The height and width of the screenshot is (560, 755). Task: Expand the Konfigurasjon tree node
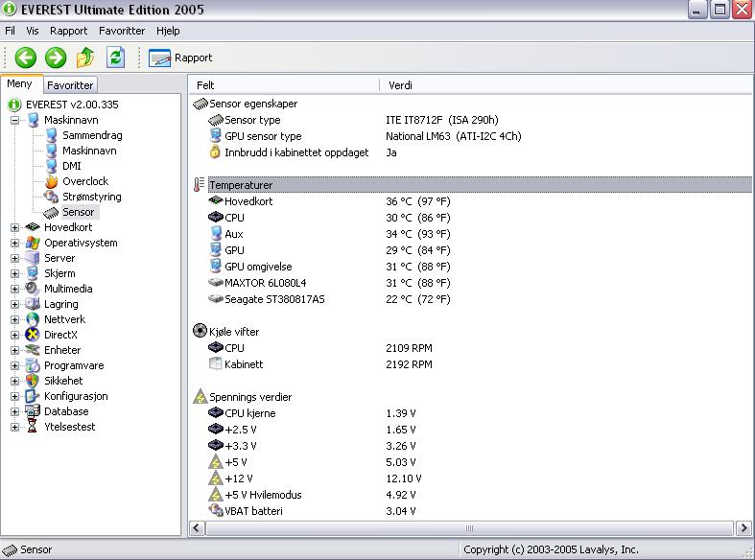(15, 396)
